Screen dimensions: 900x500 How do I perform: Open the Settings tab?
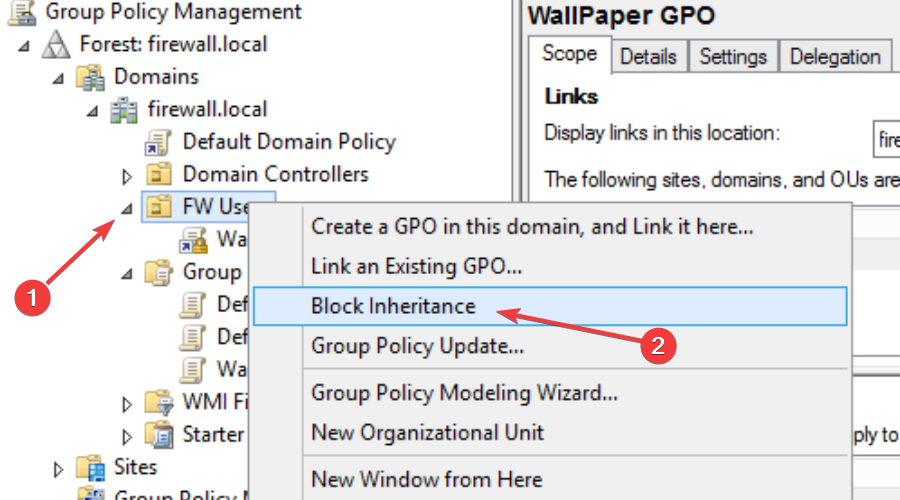click(733, 57)
